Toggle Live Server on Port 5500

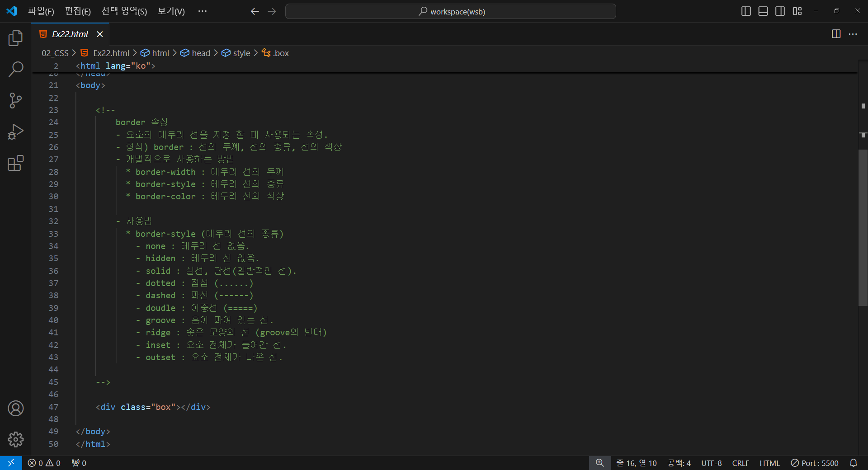click(815, 463)
